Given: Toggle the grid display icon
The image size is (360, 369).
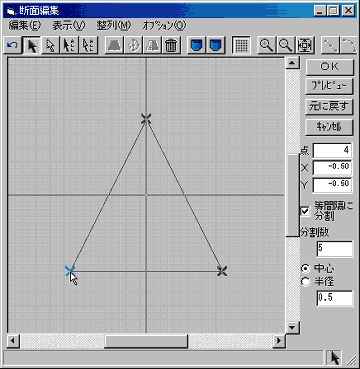Looking at the screenshot, I should click(241, 45).
